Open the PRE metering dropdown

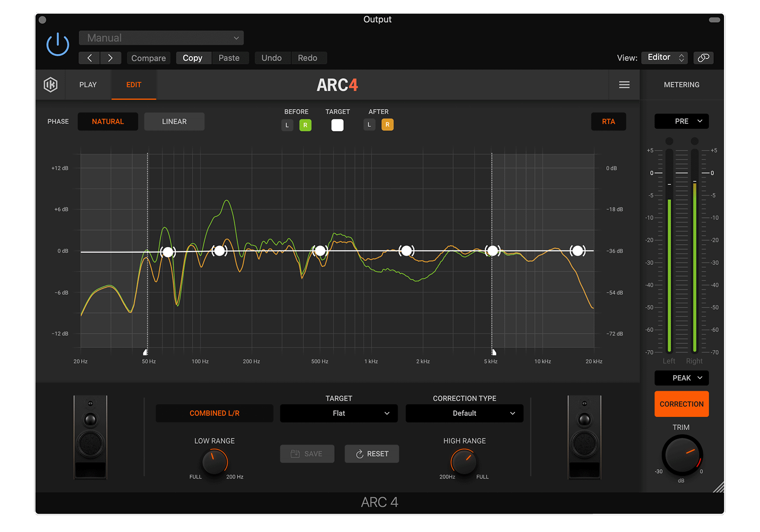click(x=681, y=121)
